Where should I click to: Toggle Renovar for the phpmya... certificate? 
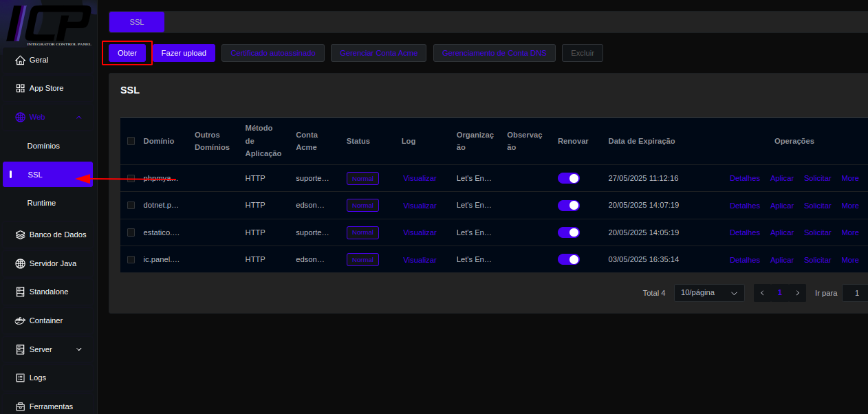pos(569,179)
